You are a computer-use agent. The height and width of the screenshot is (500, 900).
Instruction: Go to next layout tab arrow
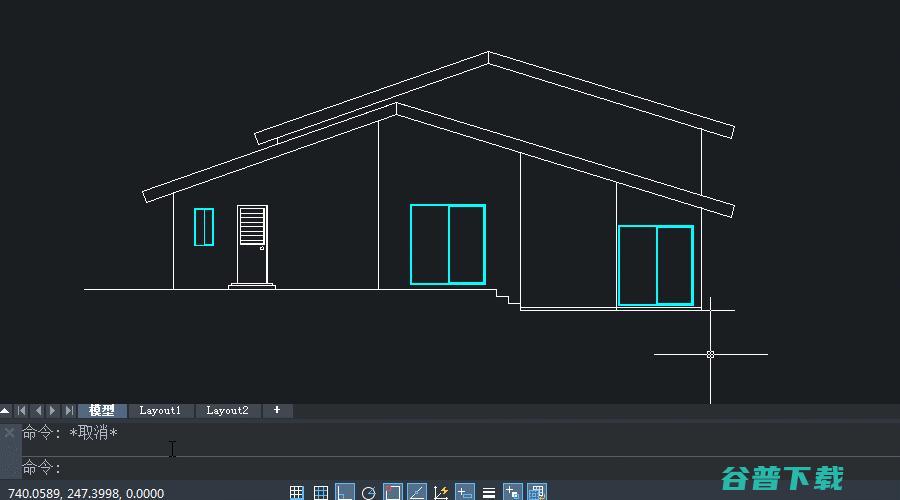[x=53, y=410]
